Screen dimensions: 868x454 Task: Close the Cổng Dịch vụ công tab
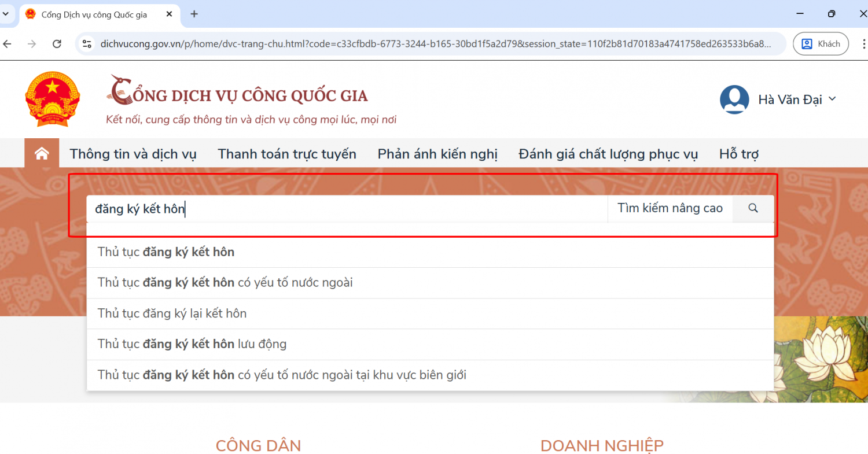pos(169,14)
